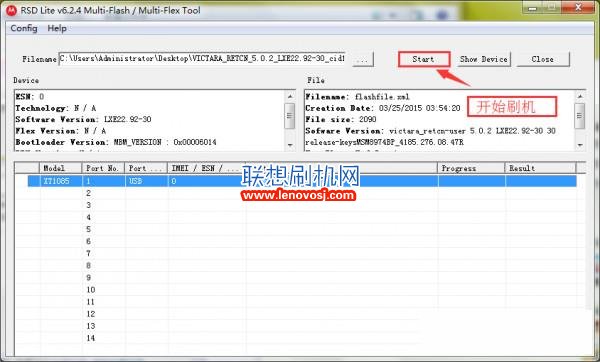
Task: Click the Close button beside Show Device
Action: tap(543, 59)
